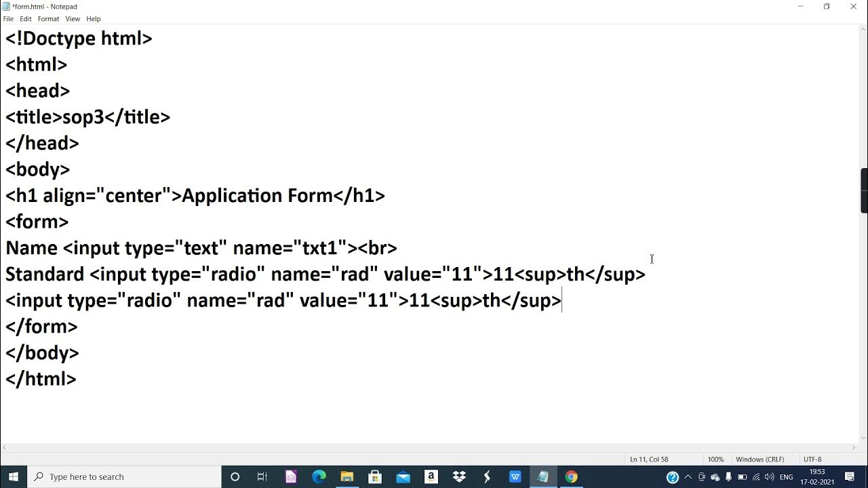Open Wi-Fi network tray icon
The width and height of the screenshot is (868, 488).
click(756, 477)
